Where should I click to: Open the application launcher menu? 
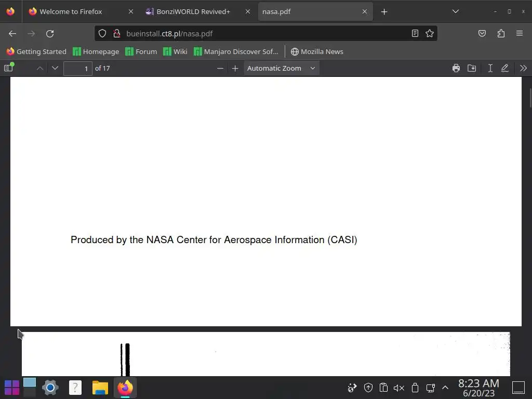(x=12, y=388)
